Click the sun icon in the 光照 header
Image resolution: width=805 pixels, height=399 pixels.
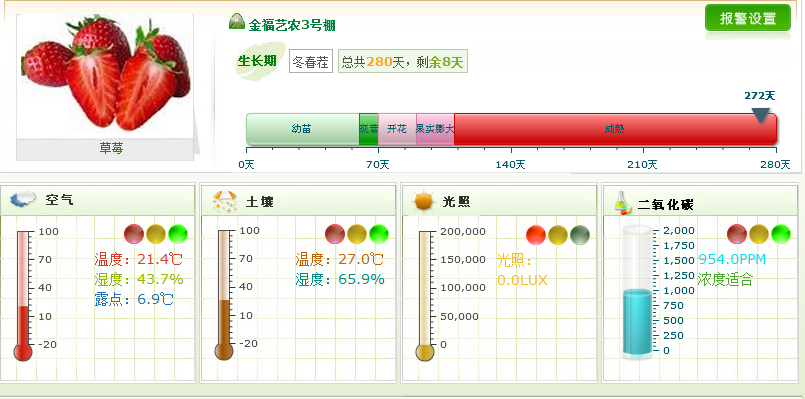coord(425,201)
